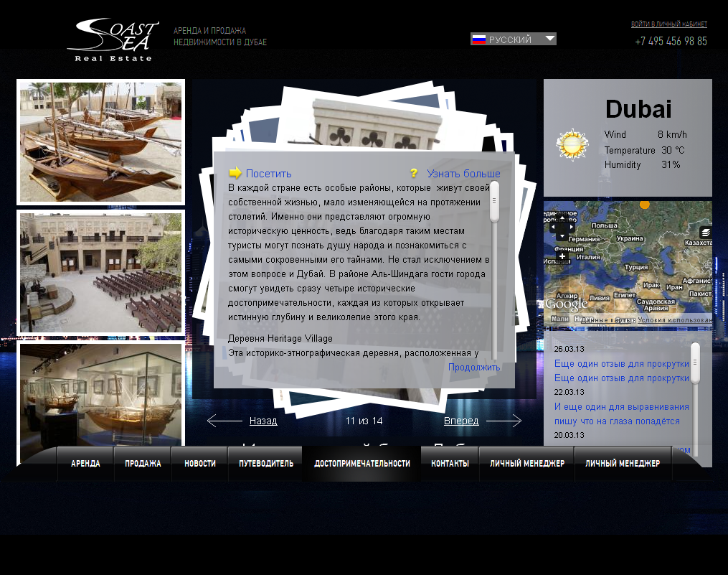
Task: Click the reviews list scrollbar handle
Action: tap(695, 363)
